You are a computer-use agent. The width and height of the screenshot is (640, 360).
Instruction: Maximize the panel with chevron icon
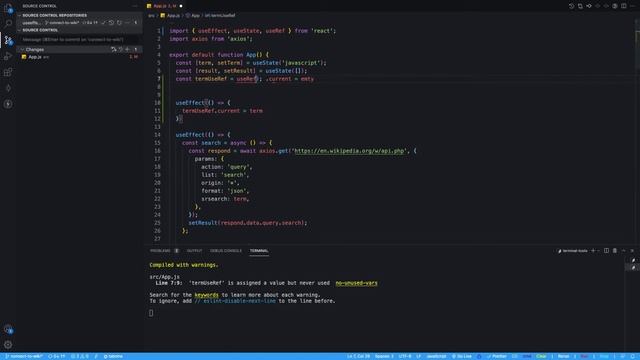tap(624, 251)
